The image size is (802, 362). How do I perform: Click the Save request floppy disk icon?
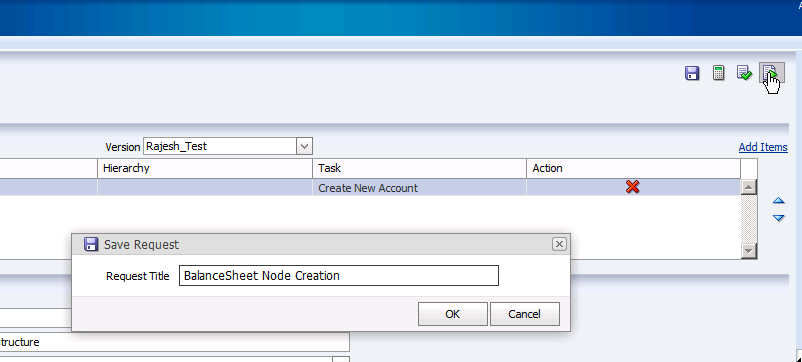(692, 73)
